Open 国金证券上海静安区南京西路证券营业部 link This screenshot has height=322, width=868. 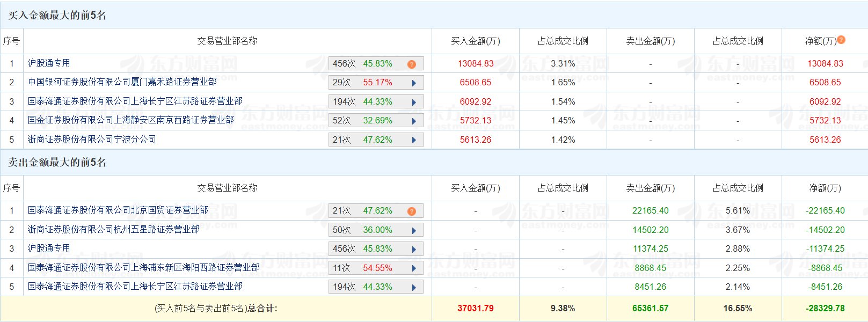(131, 120)
